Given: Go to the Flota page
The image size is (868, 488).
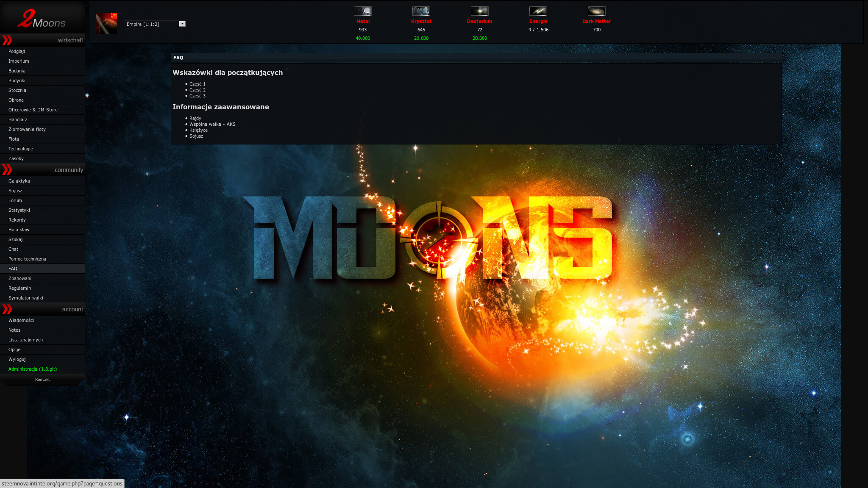Looking at the screenshot, I should [42, 139].
